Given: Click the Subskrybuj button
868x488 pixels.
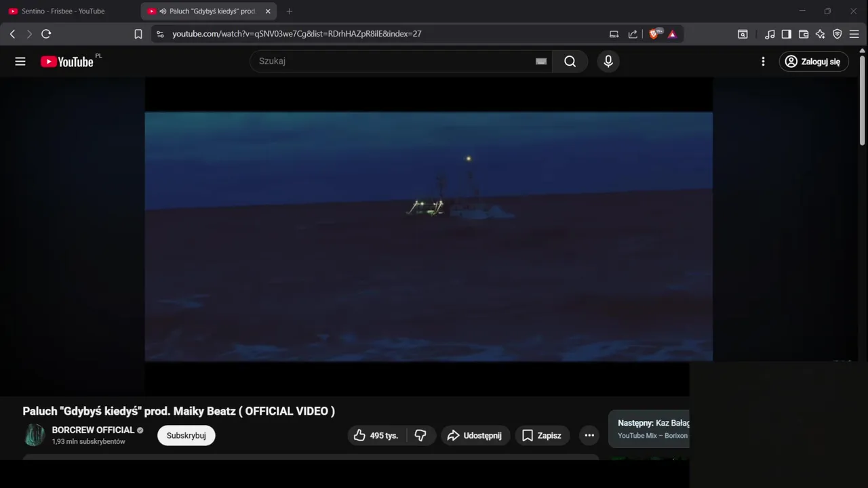Looking at the screenshot, I should 186,436.
